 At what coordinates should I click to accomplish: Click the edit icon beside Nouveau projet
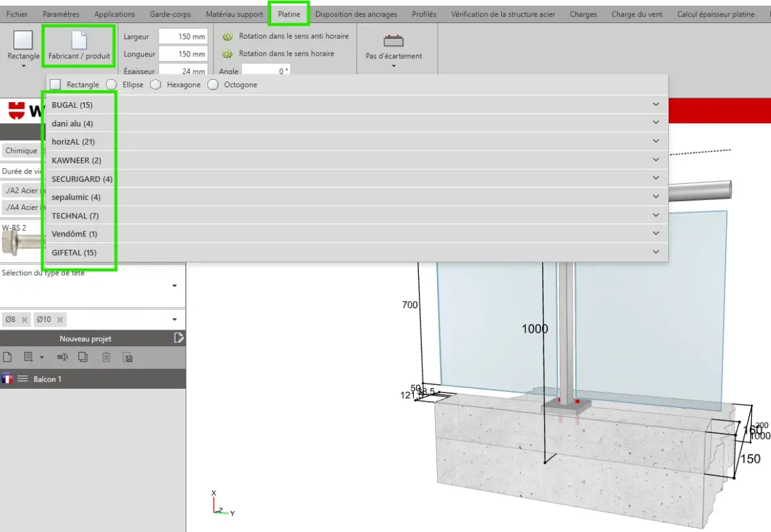179,338
